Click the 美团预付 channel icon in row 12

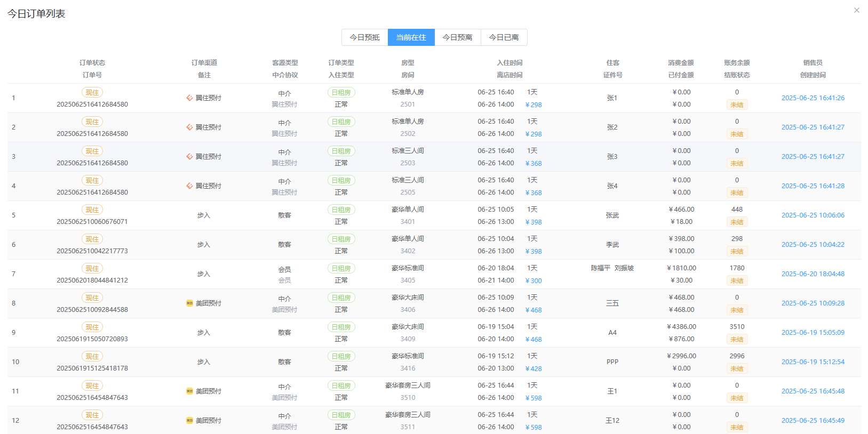189,421
